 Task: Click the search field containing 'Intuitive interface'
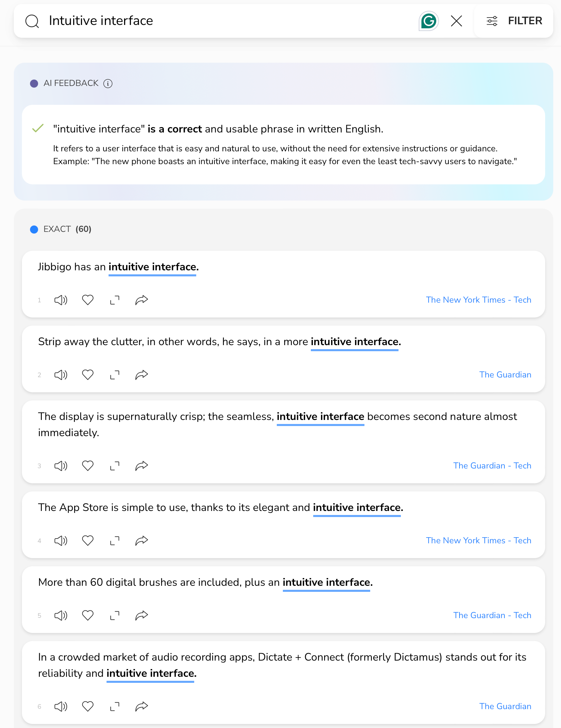(x=229, y=21)
